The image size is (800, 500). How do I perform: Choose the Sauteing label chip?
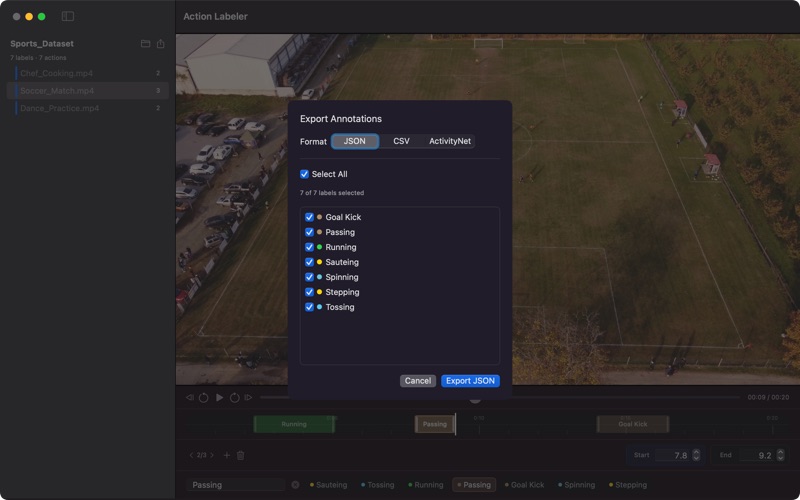328,485
